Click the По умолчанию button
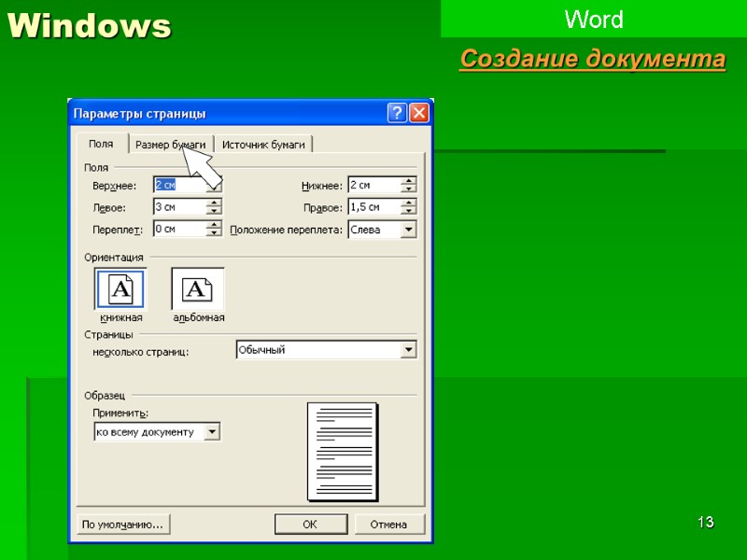 pos(123,525)
